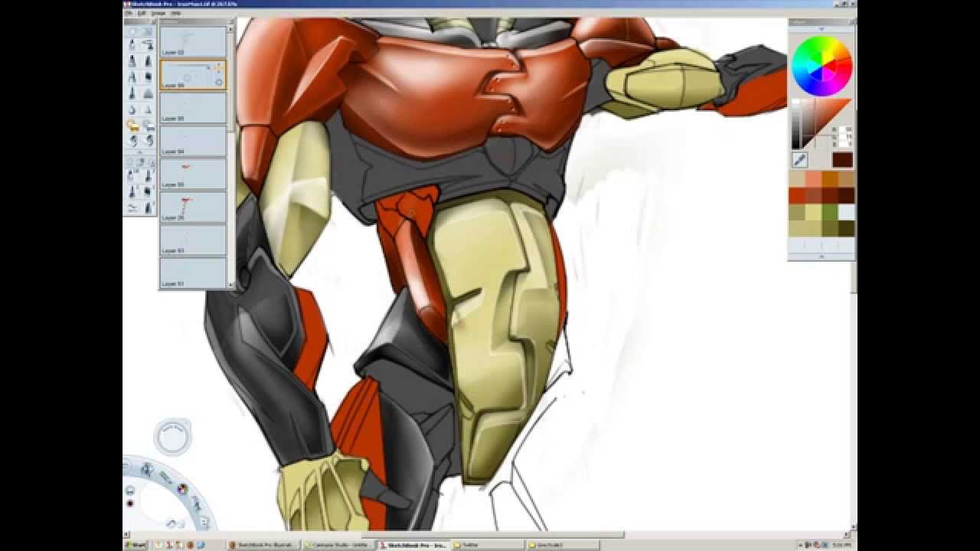Select Layer 04 thumbnail
This screenshot has width=980, height=551.
pos(193,141)
